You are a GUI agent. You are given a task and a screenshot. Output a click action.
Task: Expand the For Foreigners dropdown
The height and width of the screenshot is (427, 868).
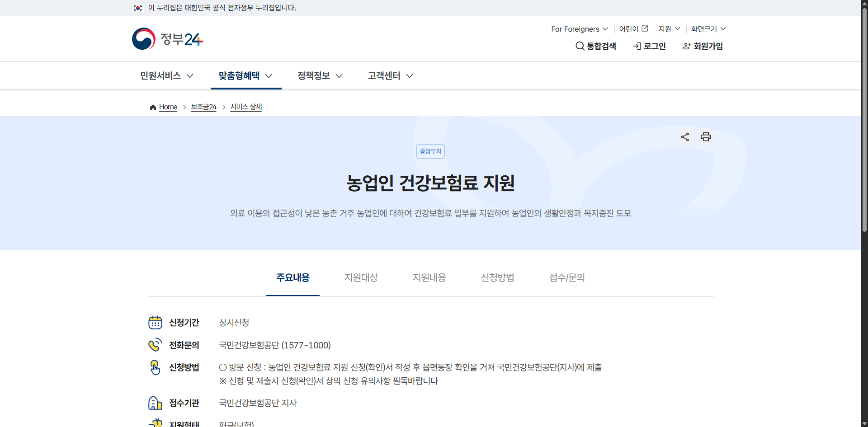pos(579,29)
